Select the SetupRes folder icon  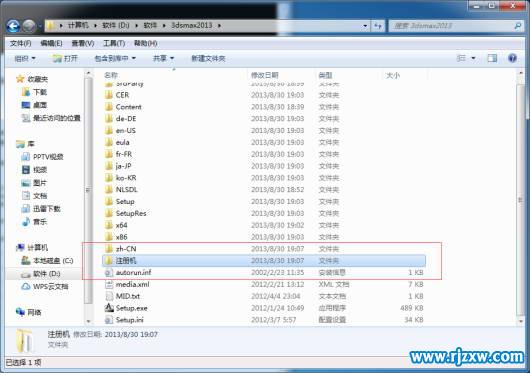pyautogui.click(x=109, y=213)
